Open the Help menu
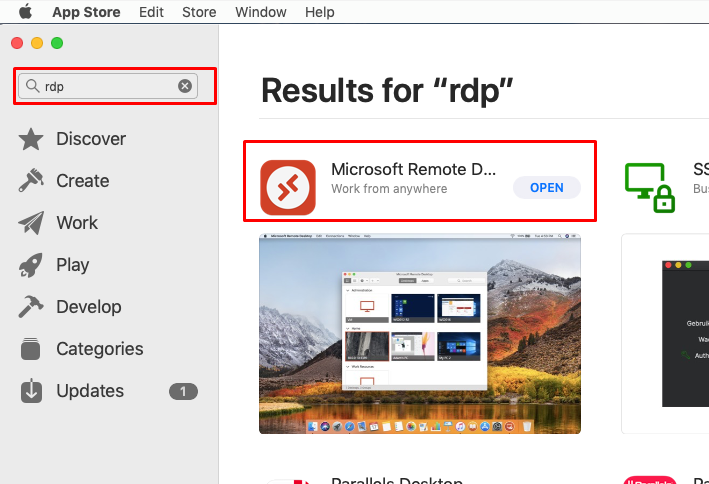 click(320, 12)
